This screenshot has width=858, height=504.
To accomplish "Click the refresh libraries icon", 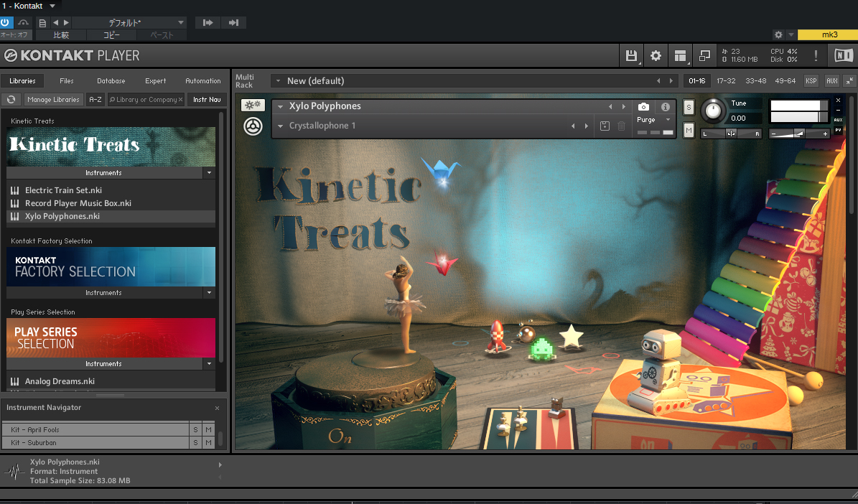I will pos(11,100).
